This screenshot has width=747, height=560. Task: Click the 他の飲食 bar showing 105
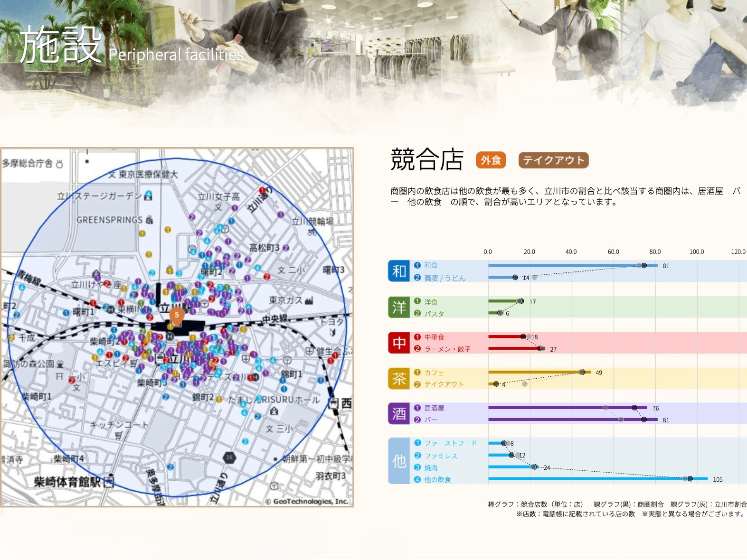click(x=597, y=479)
